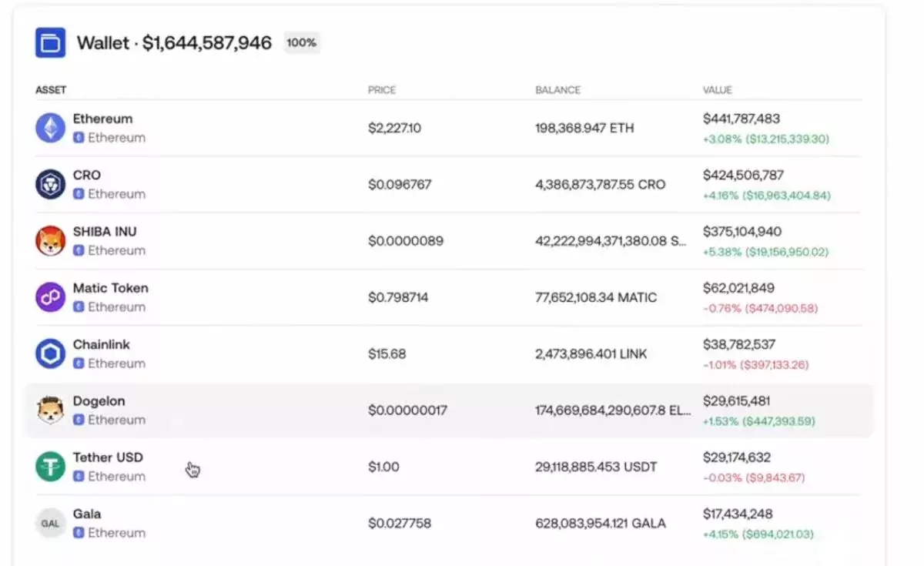Click the CRO price $0.096767
924x566 pixels.
[x=400, y=185]
